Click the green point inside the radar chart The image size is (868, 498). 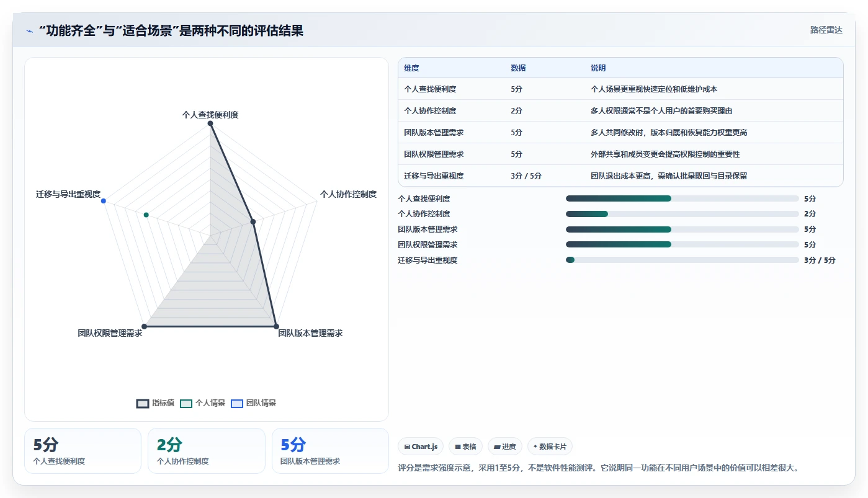[x=146, y=215]
